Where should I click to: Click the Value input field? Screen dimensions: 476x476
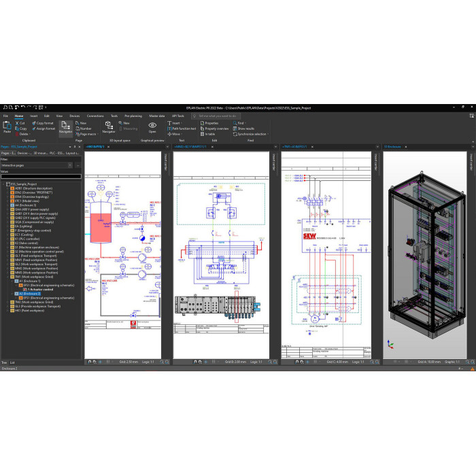pos(41,176)
